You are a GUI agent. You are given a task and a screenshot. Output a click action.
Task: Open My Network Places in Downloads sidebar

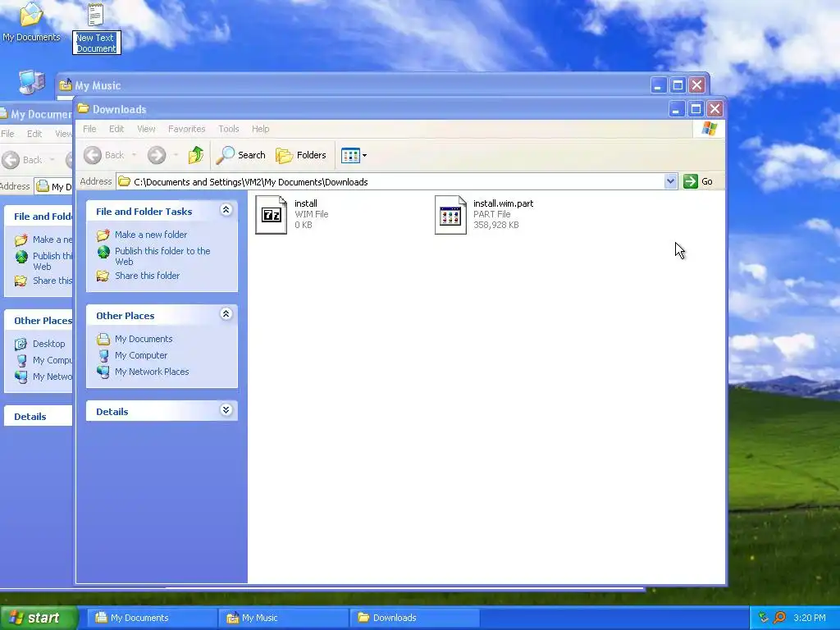152,372
